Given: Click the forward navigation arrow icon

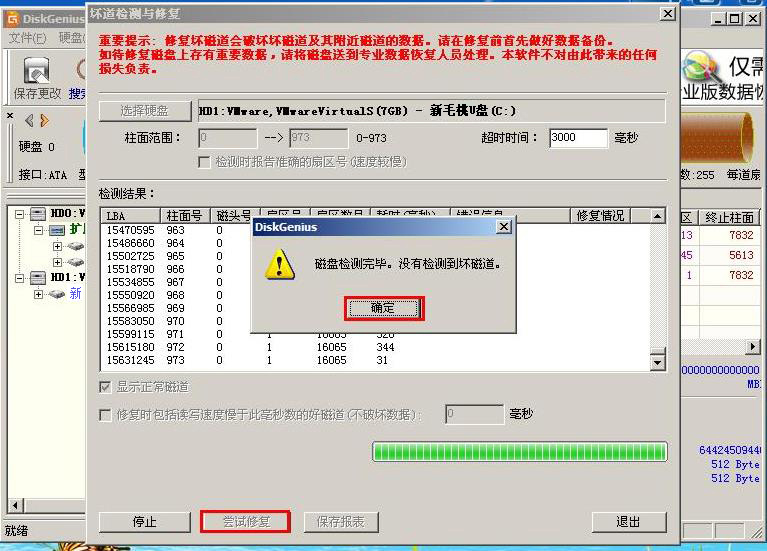Looking at the screenshot, I should point(45,120).
